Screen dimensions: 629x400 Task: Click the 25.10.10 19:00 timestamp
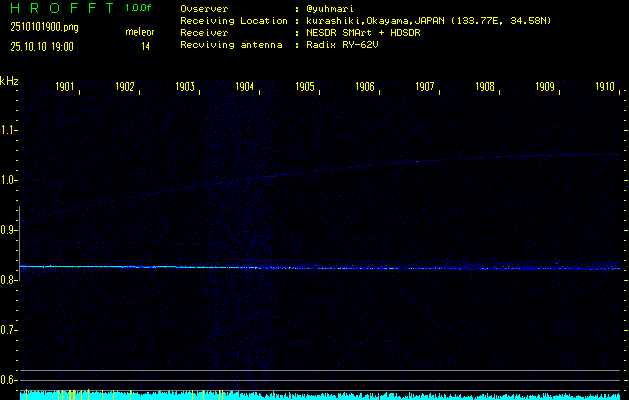click(42, 46)
